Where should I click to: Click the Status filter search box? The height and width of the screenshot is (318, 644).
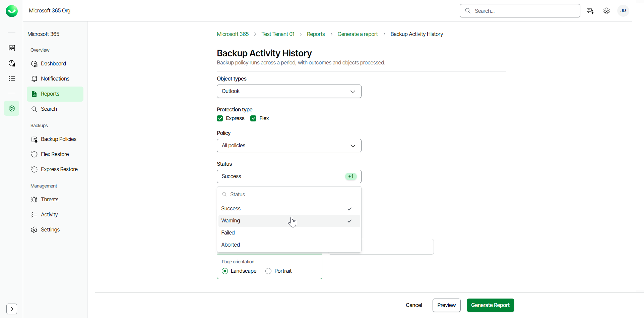289,195
